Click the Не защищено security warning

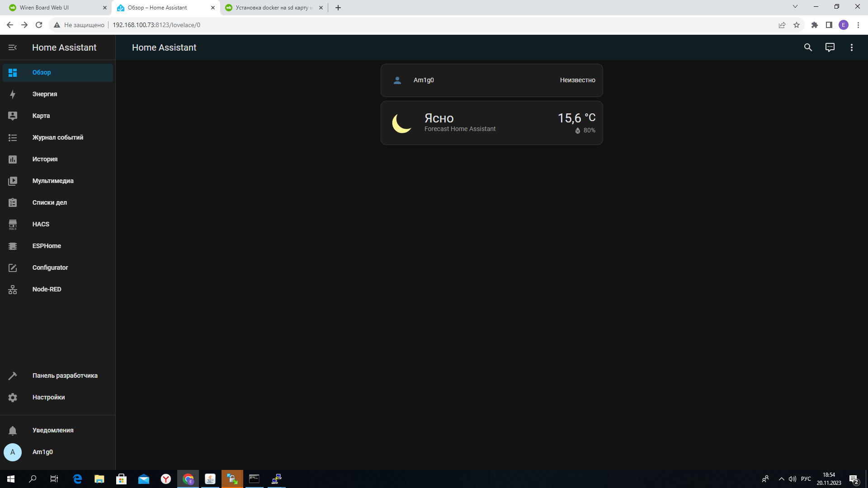79,25
